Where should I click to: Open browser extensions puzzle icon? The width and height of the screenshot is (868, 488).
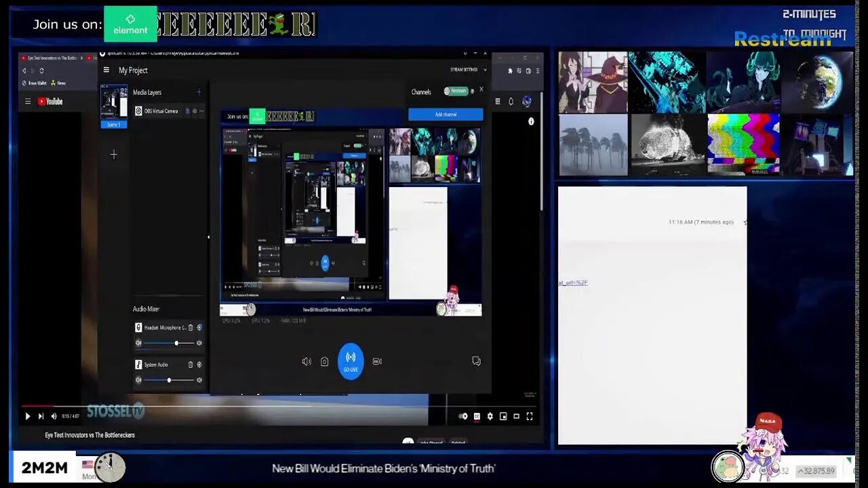coord(510,70)
